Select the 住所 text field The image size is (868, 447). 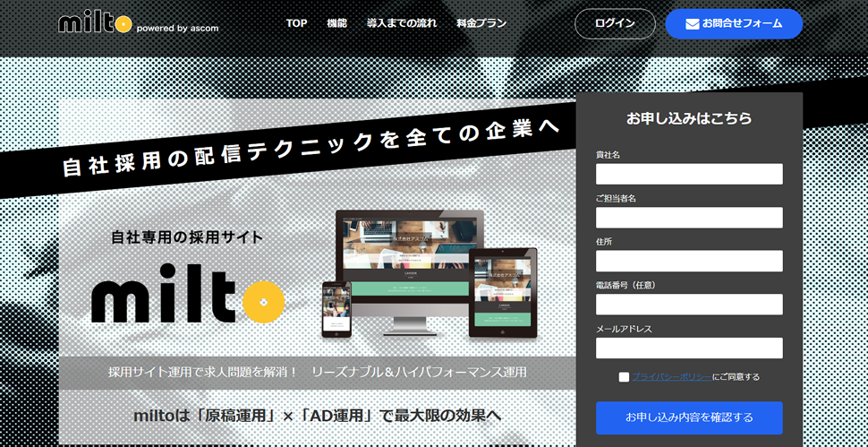click(689, 261)
